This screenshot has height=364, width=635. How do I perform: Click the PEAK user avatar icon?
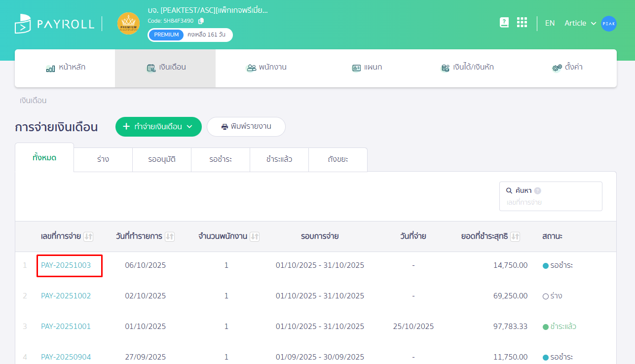click(608, 24)
